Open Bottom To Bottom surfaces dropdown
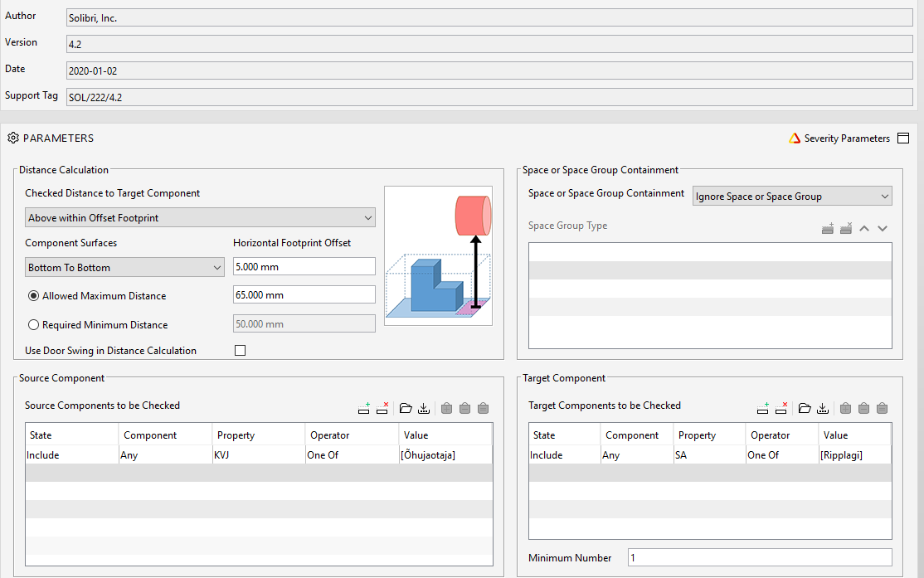The width and height of the screenshot is (924, 578). click(x=124, y=267)
